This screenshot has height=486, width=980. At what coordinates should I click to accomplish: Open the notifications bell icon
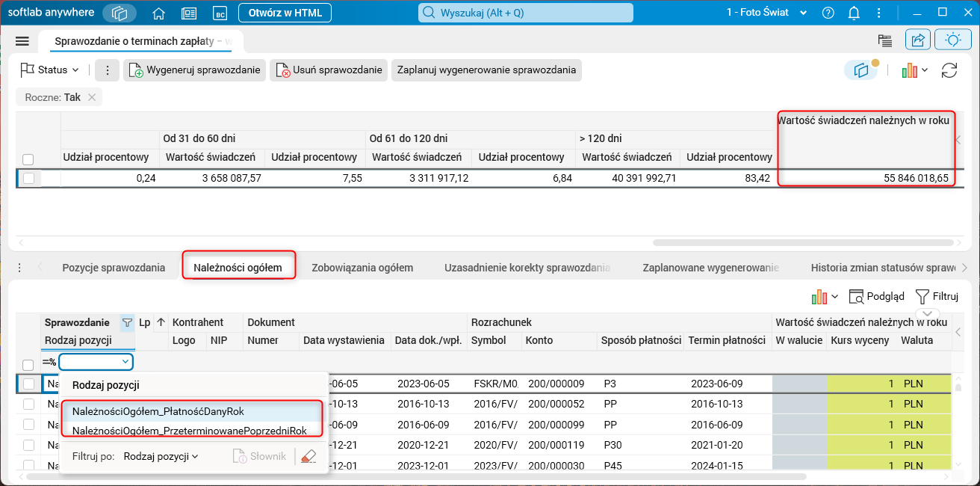tap(854, 13)
